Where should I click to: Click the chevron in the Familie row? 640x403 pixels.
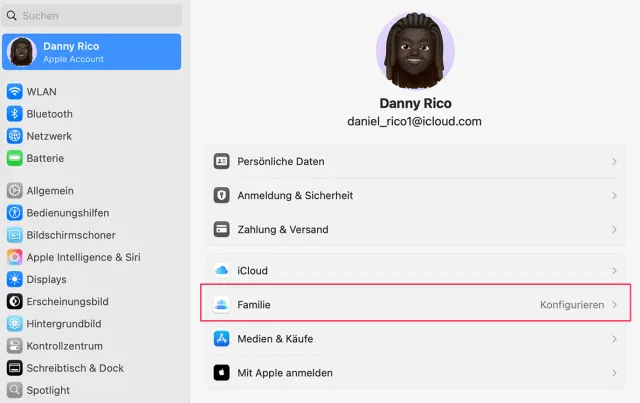pyautogui.click(x=614, y=305)
